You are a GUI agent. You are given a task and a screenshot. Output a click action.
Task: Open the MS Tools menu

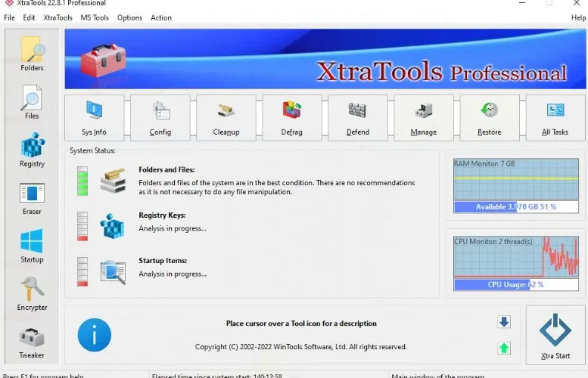[95, 17]
